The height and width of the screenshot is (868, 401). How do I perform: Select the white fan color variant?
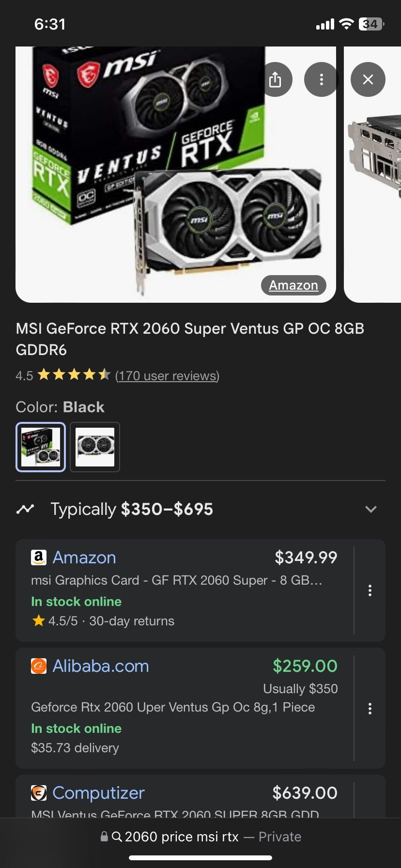95,447
